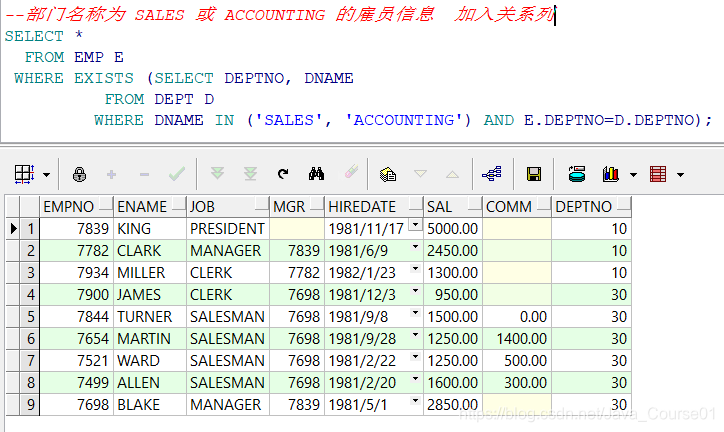
Task: Click the SELECT * line in the editor
Action: [x=44, y=36]
